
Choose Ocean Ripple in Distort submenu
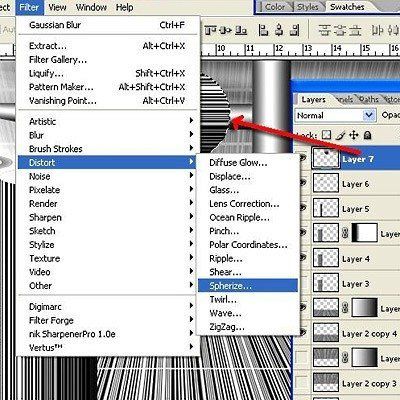click(x=248, y=217)
